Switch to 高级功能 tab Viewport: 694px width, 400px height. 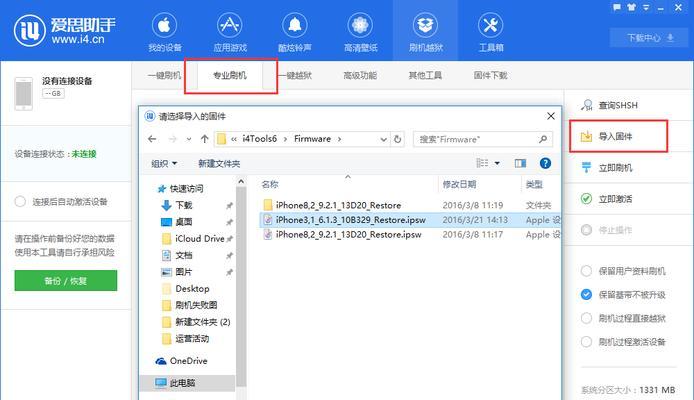[x=360, y=75]
